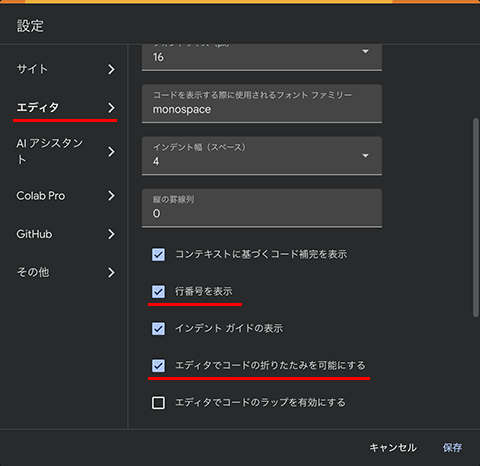The height and width of the screenshot is (466, 480).
Task: Open the font size dropdown showing 16
Action: pyautogui.click(x=262, y=57)
